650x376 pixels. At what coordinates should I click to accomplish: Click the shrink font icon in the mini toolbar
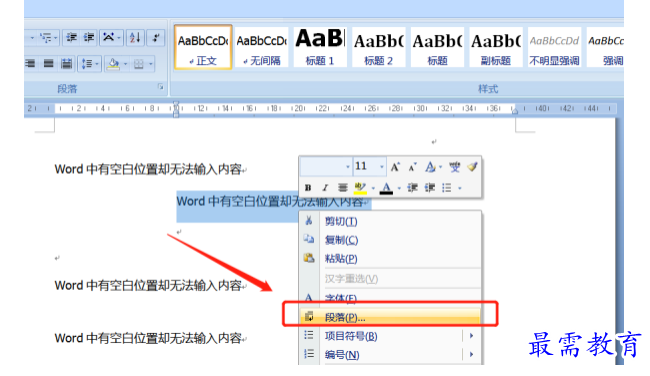tap(412, 167)
